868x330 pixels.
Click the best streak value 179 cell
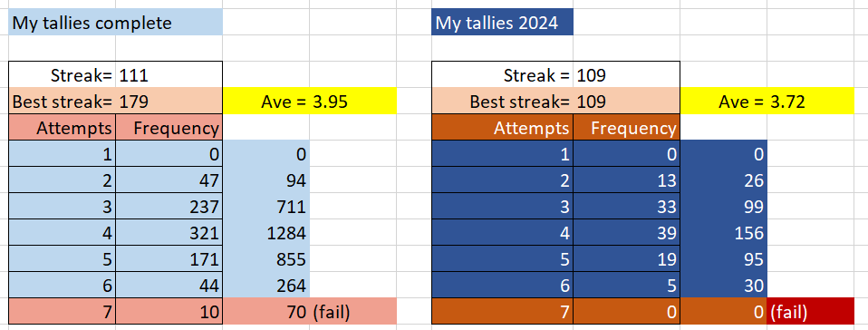click(x=169, y=102)
